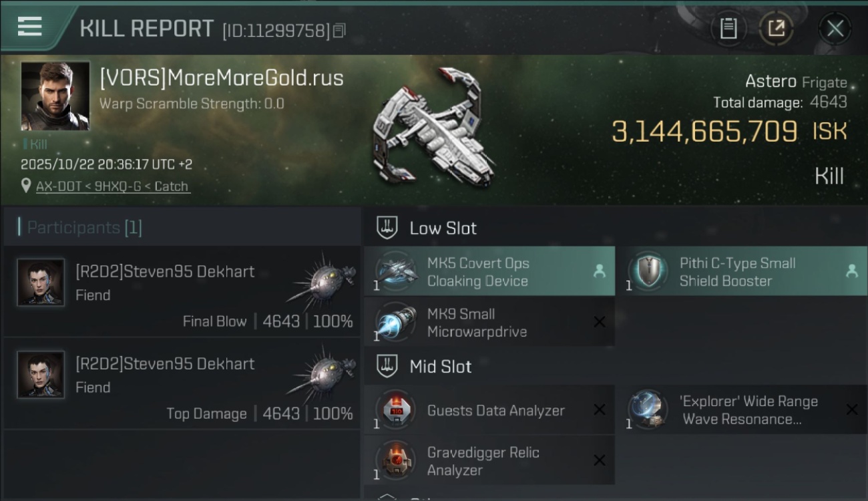This screenshot has height=501, width=868.
Task: Open the AX-DOT location link
Action: [x=113, y=186]
